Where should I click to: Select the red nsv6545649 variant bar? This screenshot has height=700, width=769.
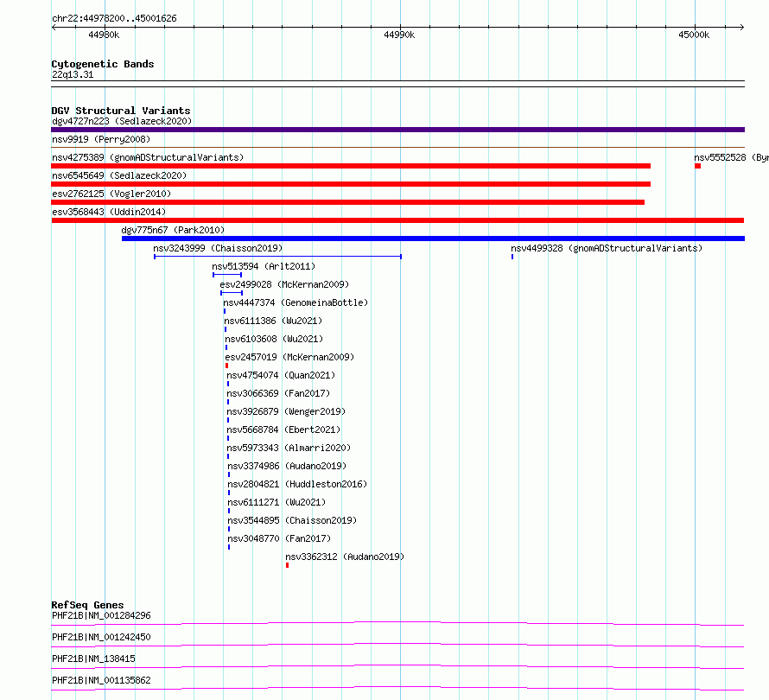(x=351, y=184)
